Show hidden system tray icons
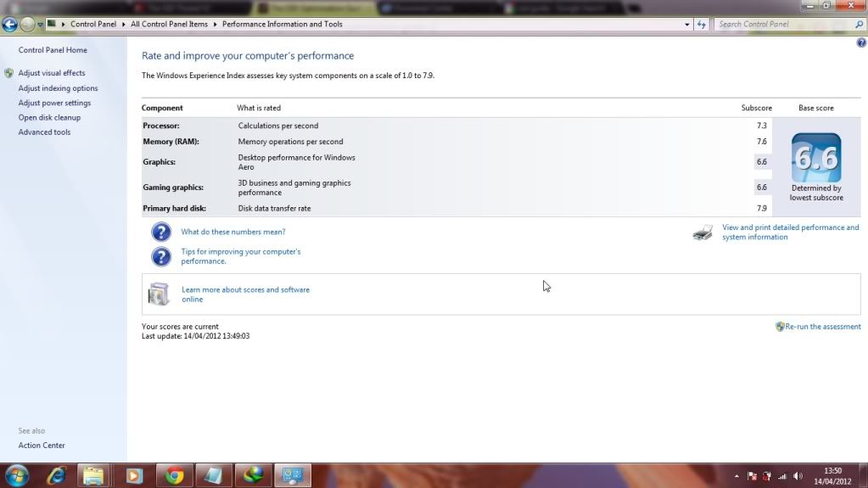The image size is (868, 488). (736, 476)
